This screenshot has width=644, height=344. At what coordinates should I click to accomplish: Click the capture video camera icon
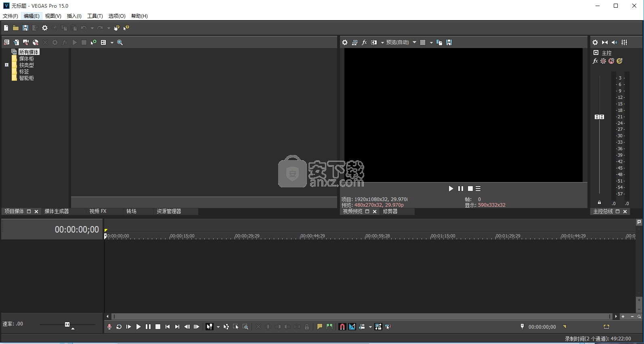pyautogui.click(x=26, y=42)
